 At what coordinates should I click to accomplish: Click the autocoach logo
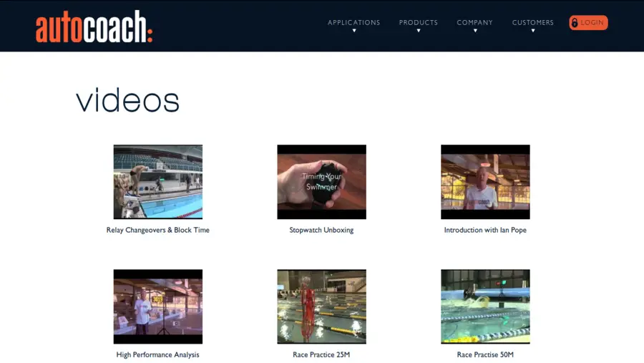pos(94,26)
